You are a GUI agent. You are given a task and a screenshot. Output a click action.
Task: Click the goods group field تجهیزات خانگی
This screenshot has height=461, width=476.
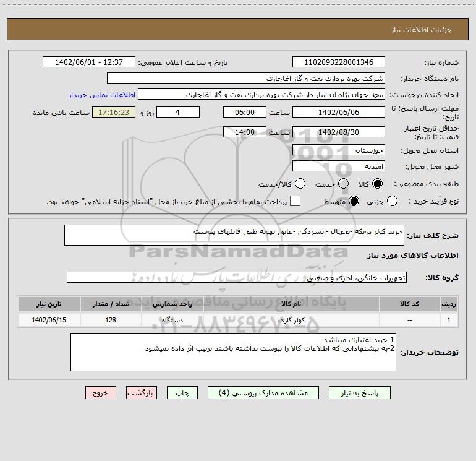point(237,277)
